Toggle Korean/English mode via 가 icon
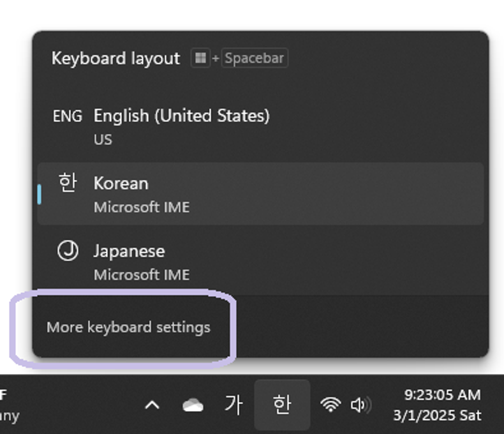Image resolution: width=504 pixels, height=434 pixels. click(233, 405)
